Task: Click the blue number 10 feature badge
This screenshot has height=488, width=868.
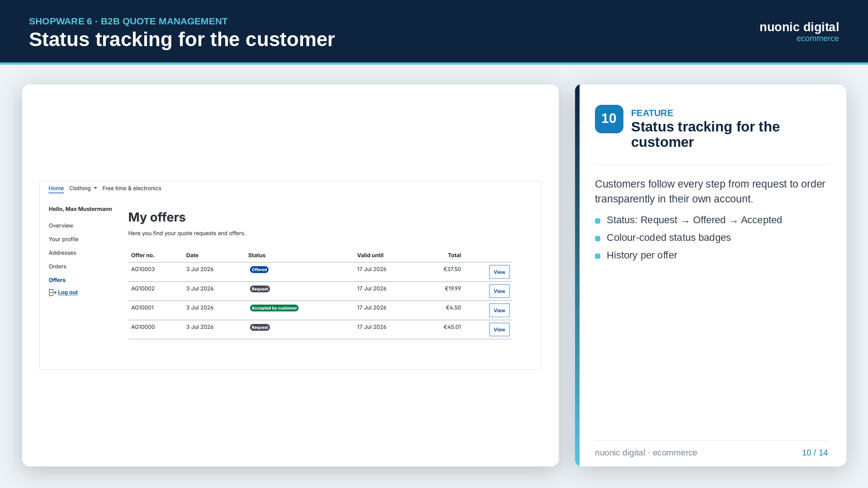Action: point(609,119)
